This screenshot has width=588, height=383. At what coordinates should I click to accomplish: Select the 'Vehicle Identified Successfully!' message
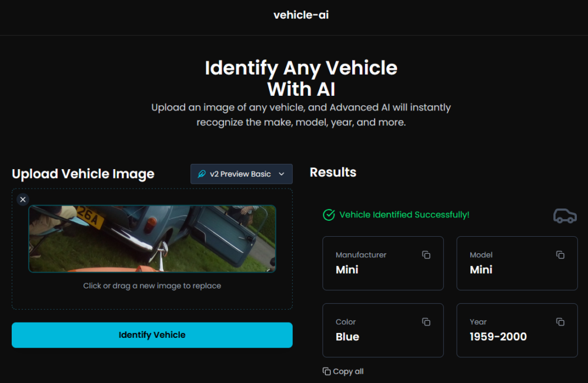(x=404, y=215)
